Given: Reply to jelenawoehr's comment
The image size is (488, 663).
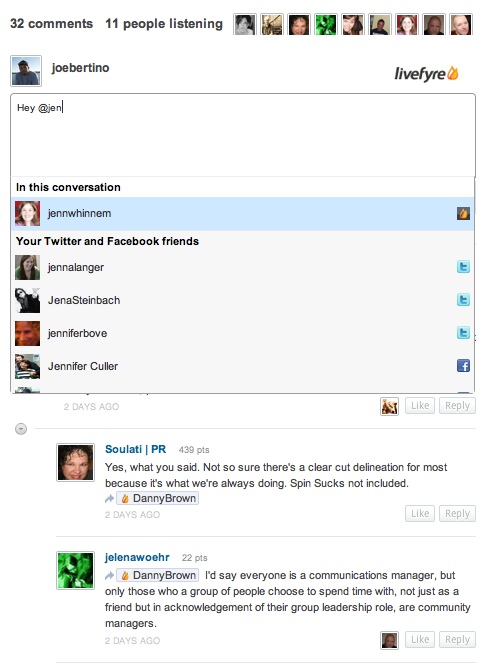Looking at the screenshot, I should tap(457, 639).
